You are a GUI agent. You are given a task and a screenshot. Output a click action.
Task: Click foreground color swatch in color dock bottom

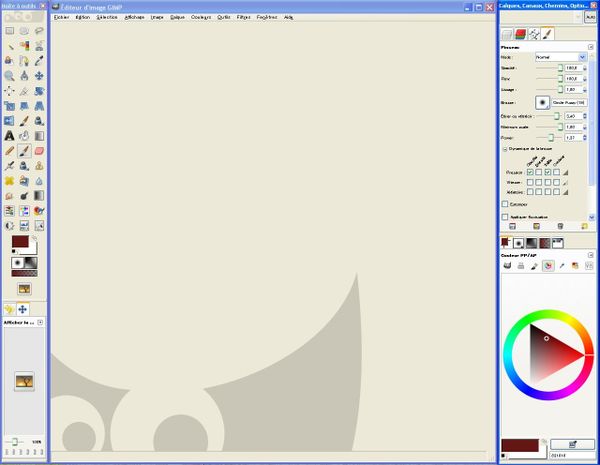pos(520,445)
